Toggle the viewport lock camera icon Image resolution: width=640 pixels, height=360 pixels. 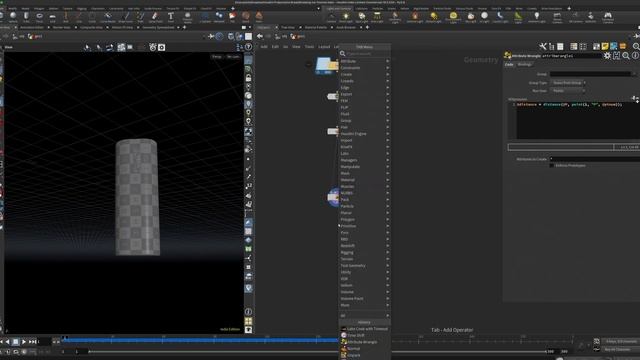[x=248, y=78]
